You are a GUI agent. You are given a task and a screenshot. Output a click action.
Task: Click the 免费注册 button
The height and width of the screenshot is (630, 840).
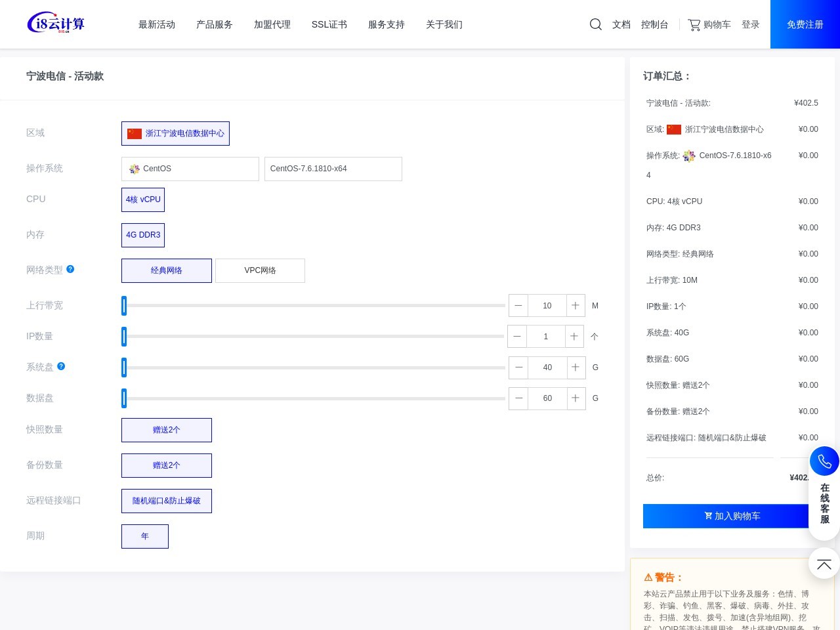pos(805,24)
